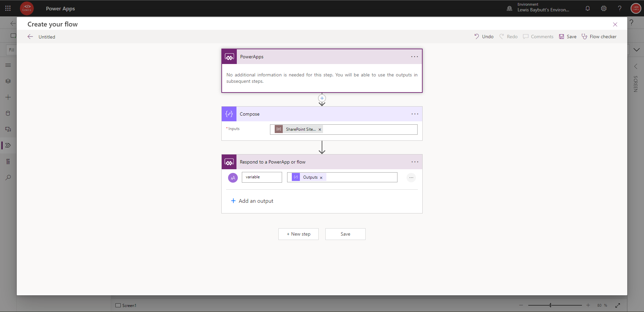Fit canvas to window icon

click(x=618, y=305)
